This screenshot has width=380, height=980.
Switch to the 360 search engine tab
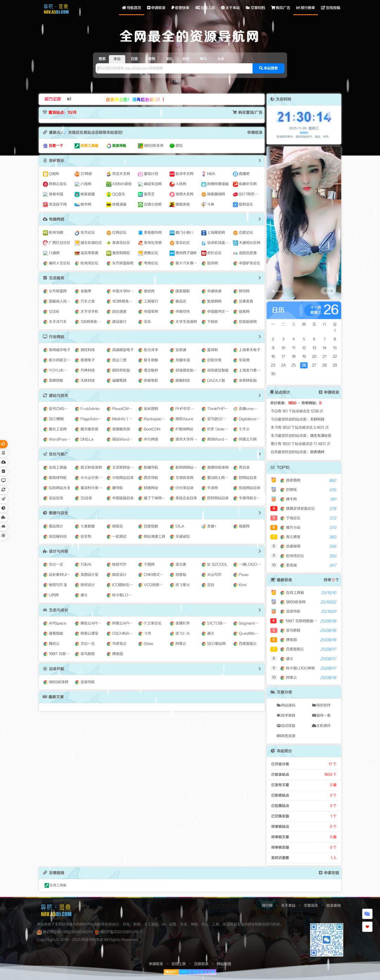point(169,59)
